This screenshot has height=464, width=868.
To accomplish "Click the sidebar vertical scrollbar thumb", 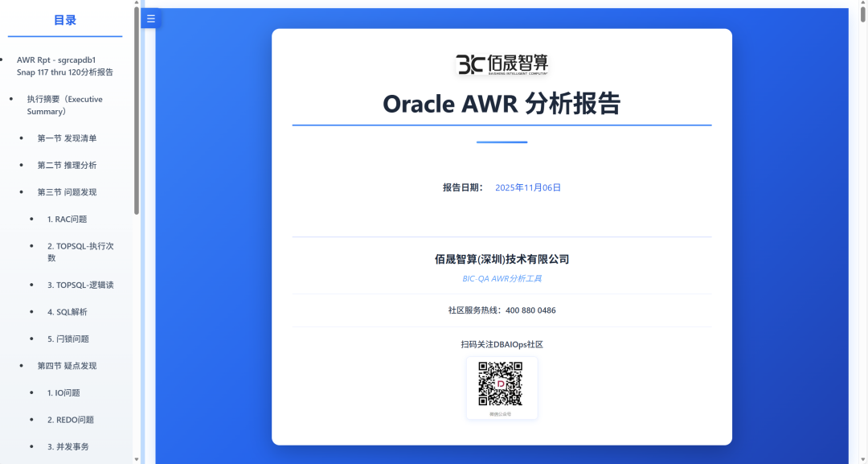I will pos(137,111).
